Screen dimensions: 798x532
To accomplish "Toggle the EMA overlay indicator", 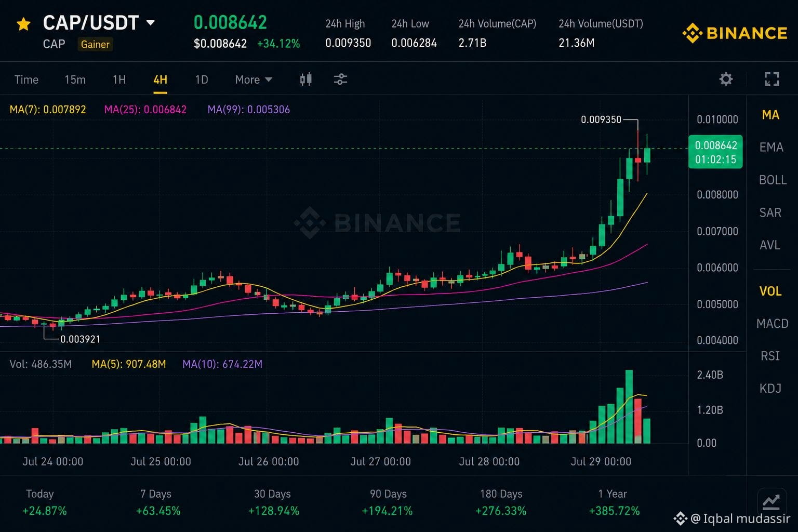I will 771,148.
